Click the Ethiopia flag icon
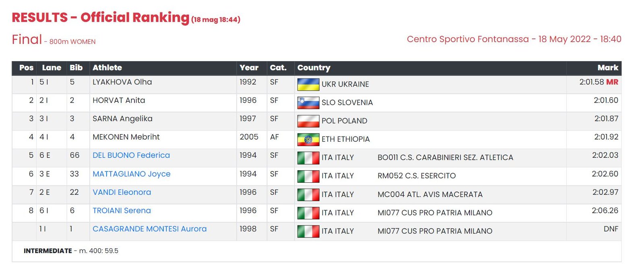 pos(308,139)
